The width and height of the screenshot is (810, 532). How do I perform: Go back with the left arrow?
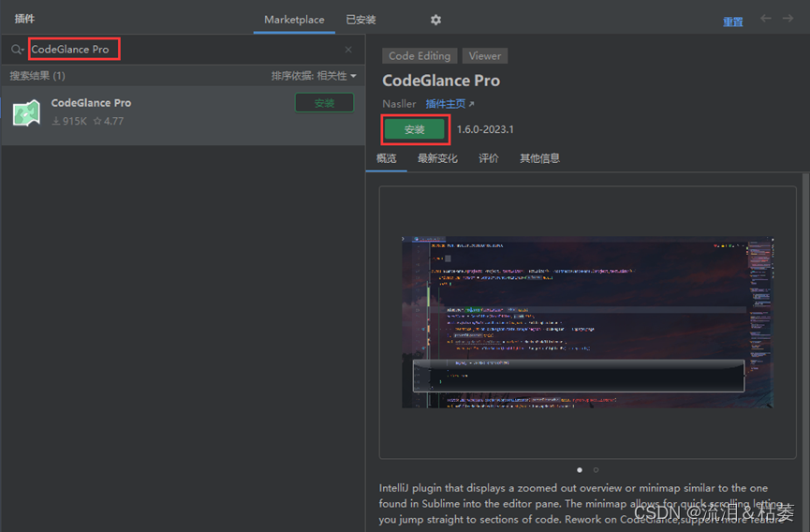[x=766, y=19]
